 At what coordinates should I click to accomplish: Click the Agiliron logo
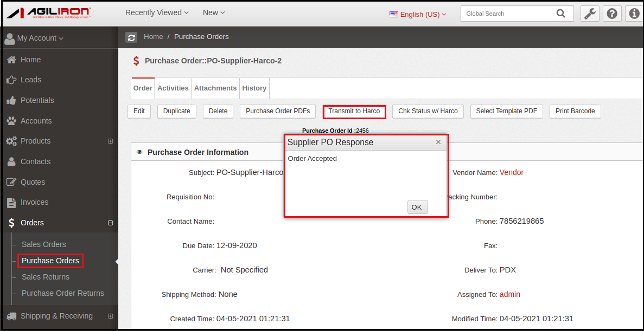(x=49, y=13)
